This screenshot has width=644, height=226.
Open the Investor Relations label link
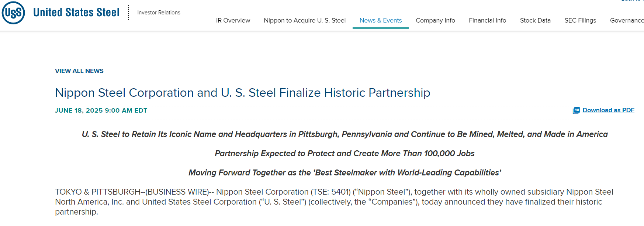tap(159, 13)
